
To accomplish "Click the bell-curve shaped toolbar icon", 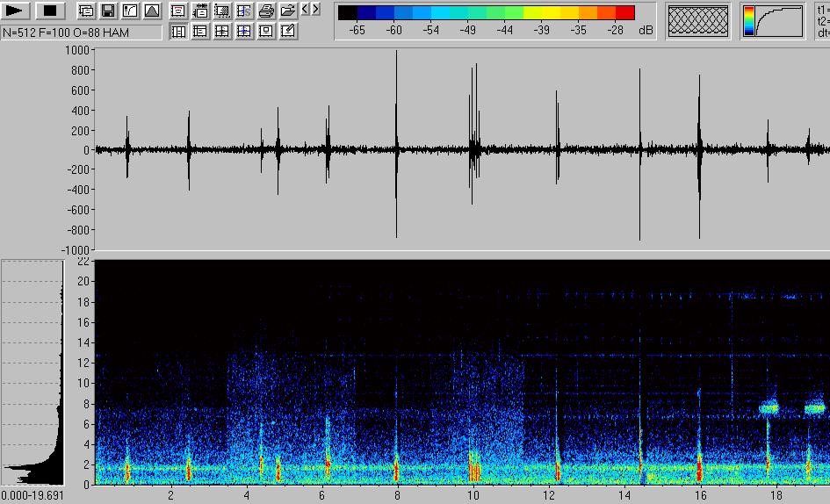I will click(152, 11).
